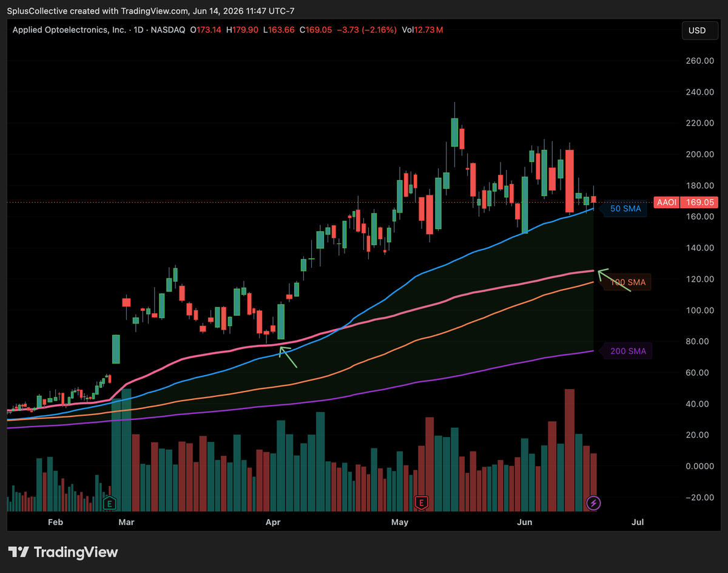728x573 pixels.
Task: Click the 100.00 price axis label
Action: point(699,310)
